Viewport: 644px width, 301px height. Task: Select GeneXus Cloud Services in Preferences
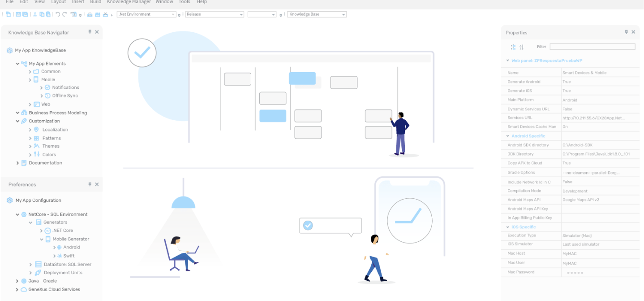pyautogui.click(x=54, y=289)
